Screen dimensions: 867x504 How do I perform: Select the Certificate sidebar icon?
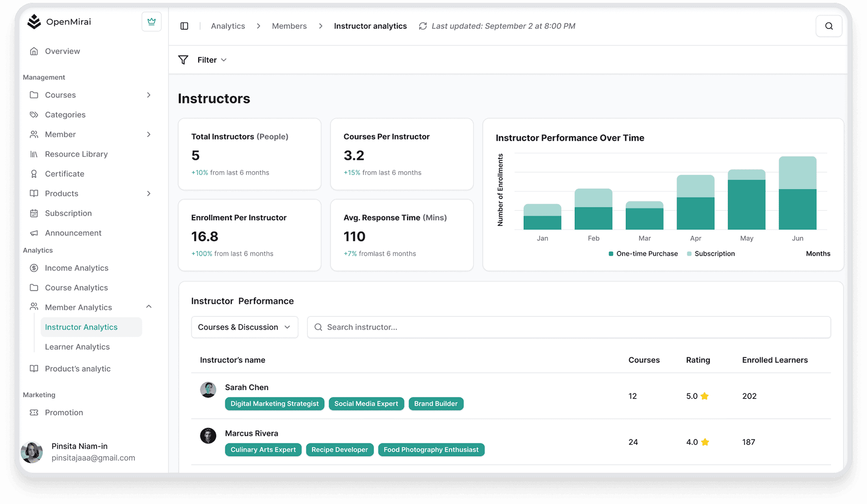[x=34, y=174]
